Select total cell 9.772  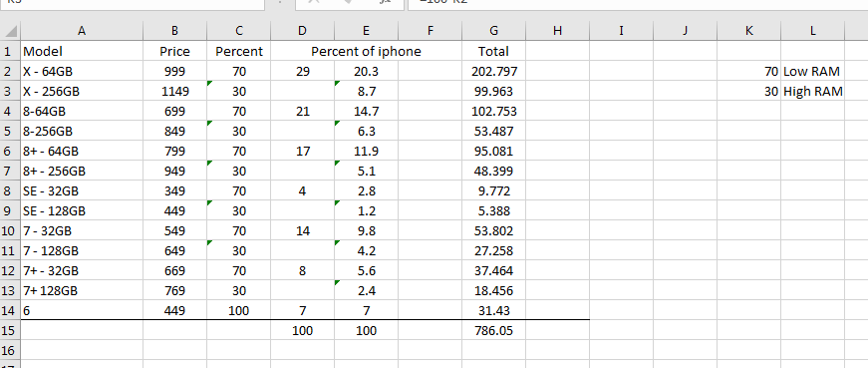(x=493, y=191)
